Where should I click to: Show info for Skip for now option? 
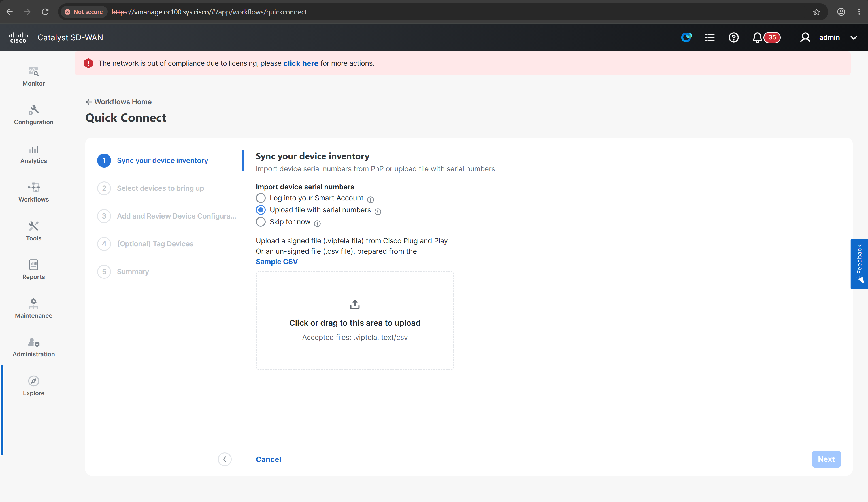317,224
